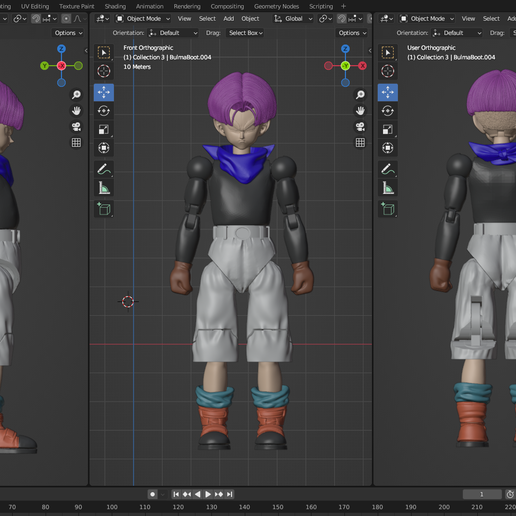The image size is (516, 516).
Task: Switch to the UV Editing workspace tab
Action: [x=35, y=6]
